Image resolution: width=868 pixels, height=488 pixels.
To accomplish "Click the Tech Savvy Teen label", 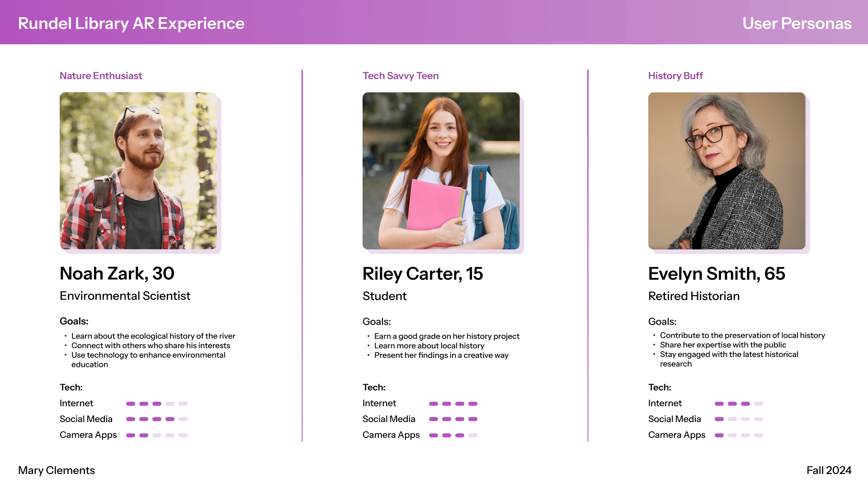I will click(401, 76).
